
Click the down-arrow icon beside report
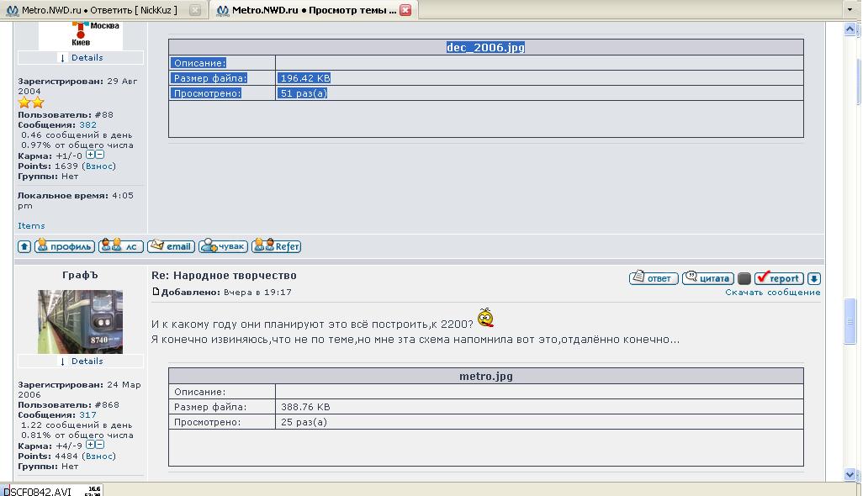click(813, 278)
